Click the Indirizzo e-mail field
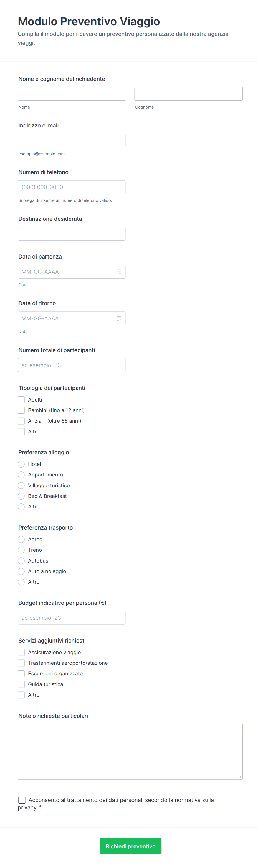 coord(71,141)
